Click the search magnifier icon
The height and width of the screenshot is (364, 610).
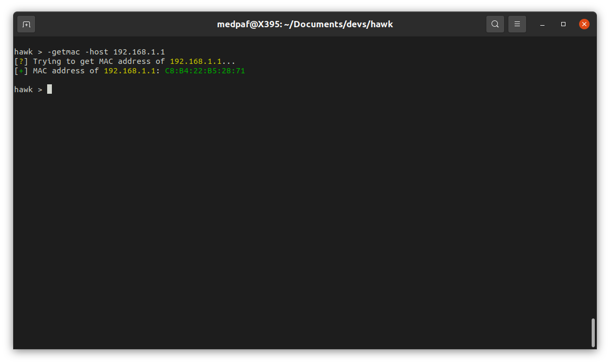(495, 24)
